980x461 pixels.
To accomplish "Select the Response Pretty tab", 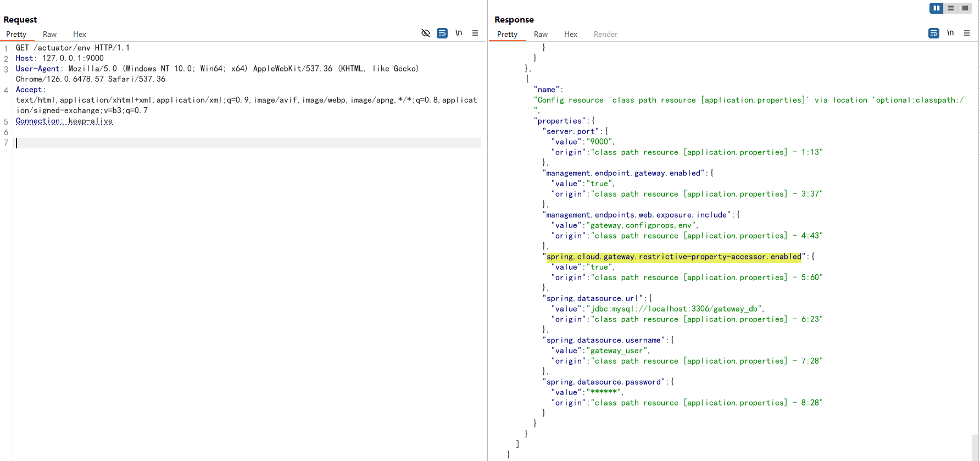I will tap(507, 34).
